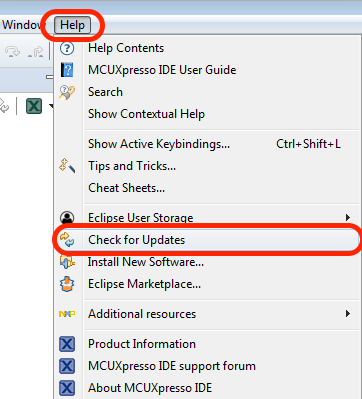The width and height of the screenshot is (362, 399).
Task: Click the Help Contents question mark icon
Action: (x=67, y=48)
